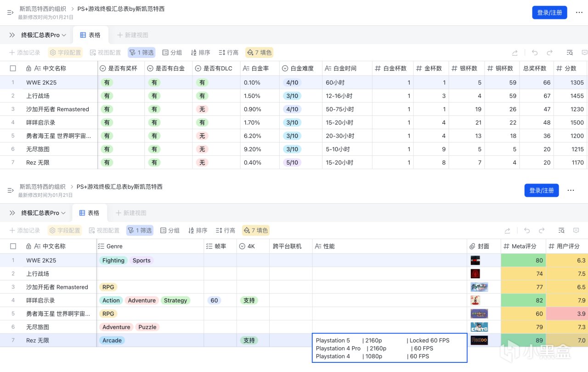Open the record search icon in lower toolbar
Image resolution: width=588 pixels, height=372 pixels.
561,230
